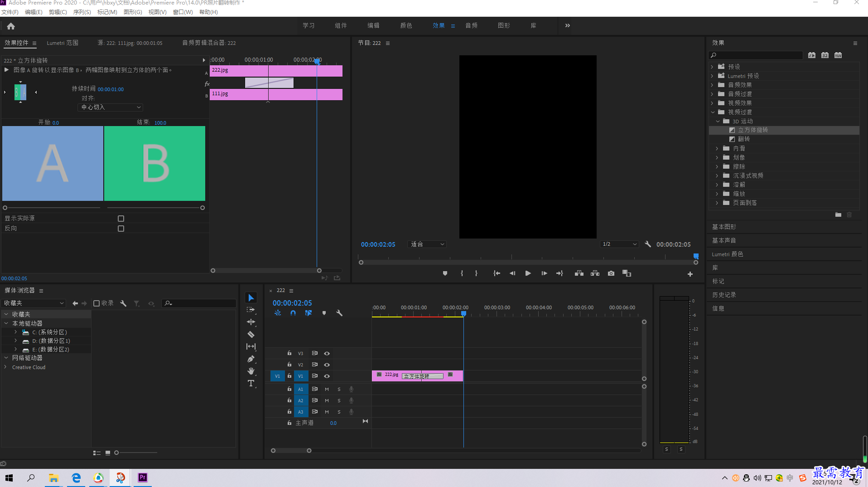Show more workspaces with double arrow

click(568, 25)
